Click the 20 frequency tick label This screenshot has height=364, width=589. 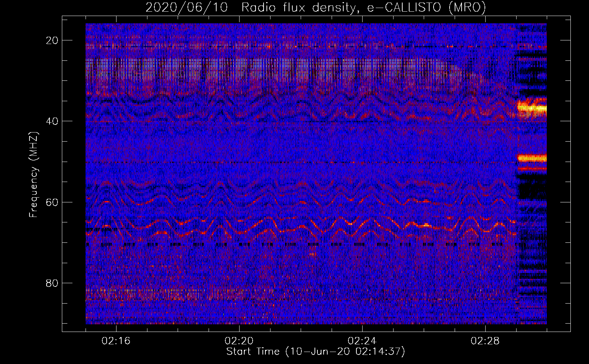52,40
